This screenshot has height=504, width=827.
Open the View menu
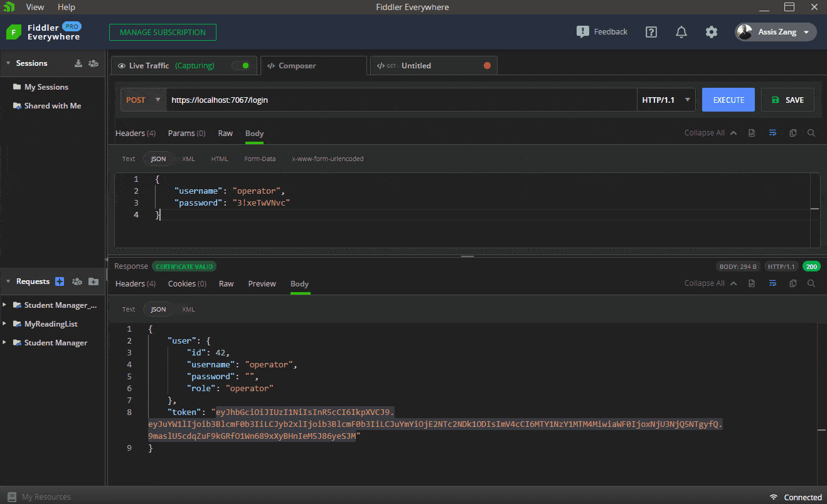click(35, 7)
